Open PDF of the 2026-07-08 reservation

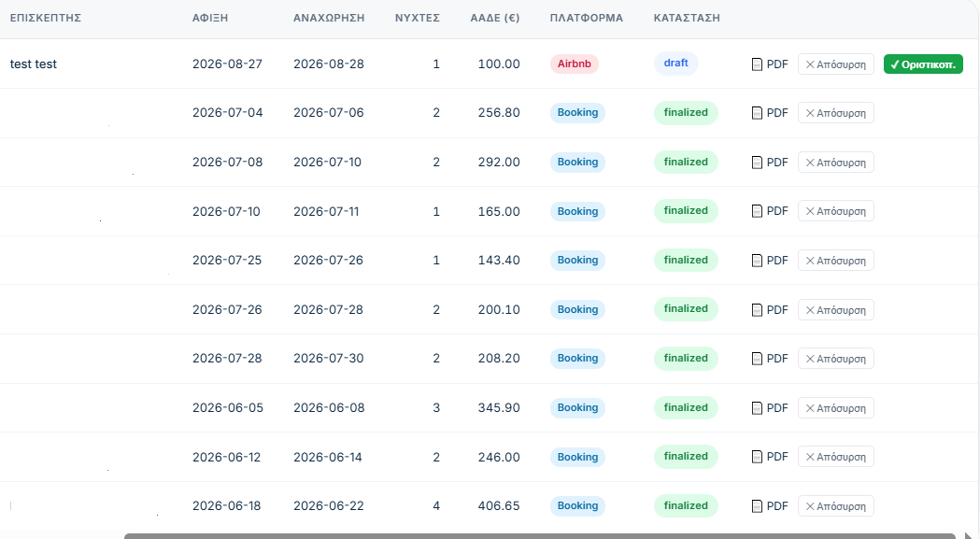[770, 162]
